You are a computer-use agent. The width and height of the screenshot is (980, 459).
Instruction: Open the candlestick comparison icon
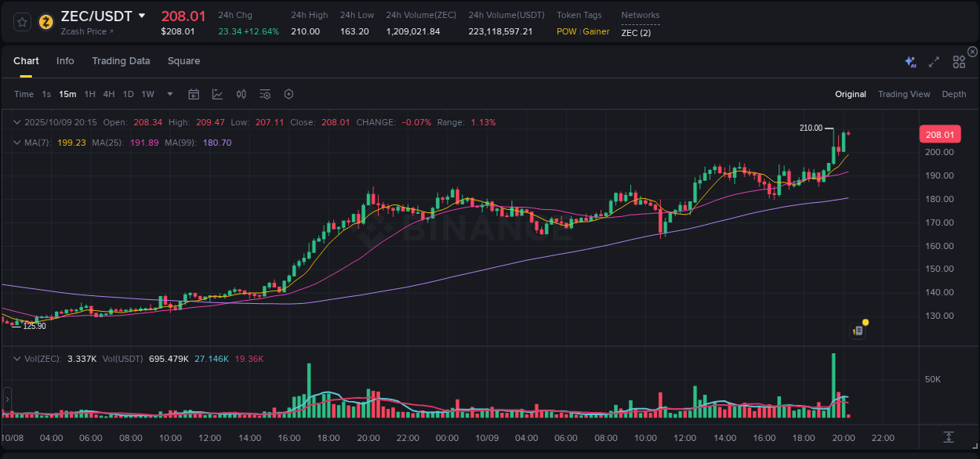[241, 94]
